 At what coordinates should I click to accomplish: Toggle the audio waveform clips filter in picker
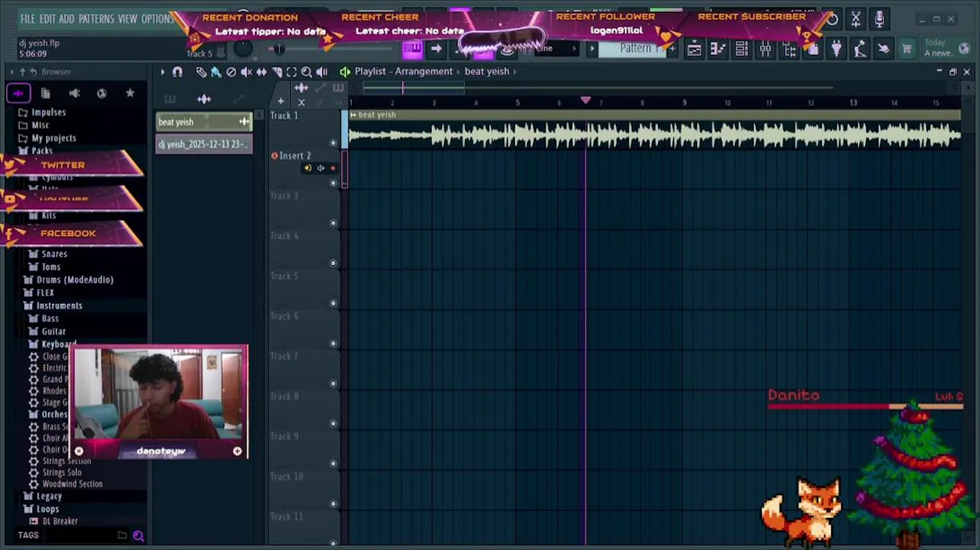[x=204, y=99]
